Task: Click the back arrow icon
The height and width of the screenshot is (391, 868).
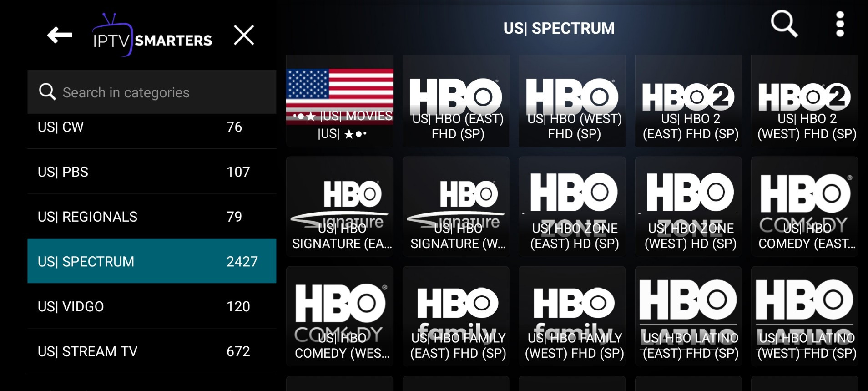Action: click(60, 35)
